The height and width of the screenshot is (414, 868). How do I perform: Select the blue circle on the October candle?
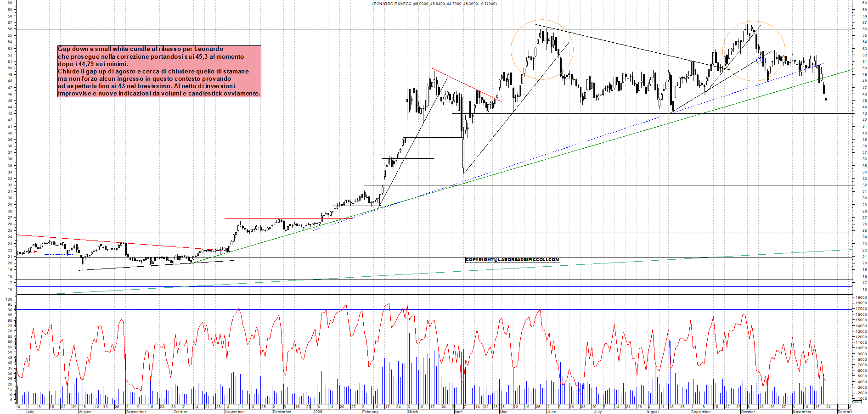tap(759, 60)
